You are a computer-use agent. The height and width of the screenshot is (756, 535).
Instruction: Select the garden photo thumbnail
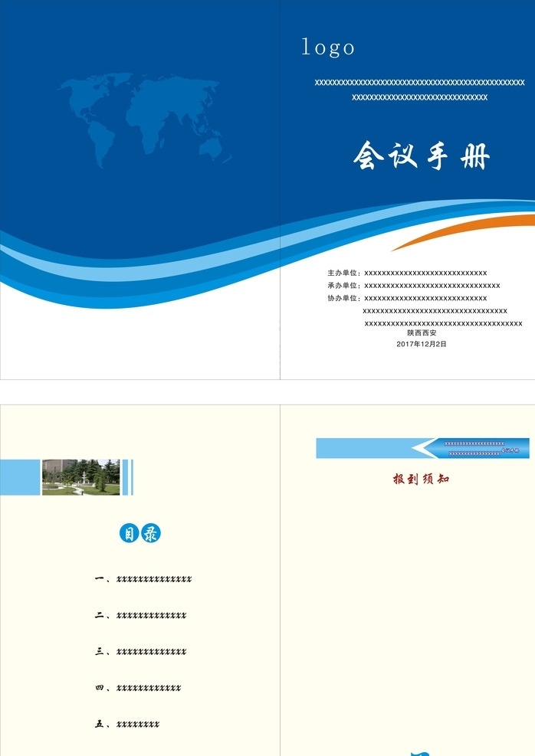point(81,477)
